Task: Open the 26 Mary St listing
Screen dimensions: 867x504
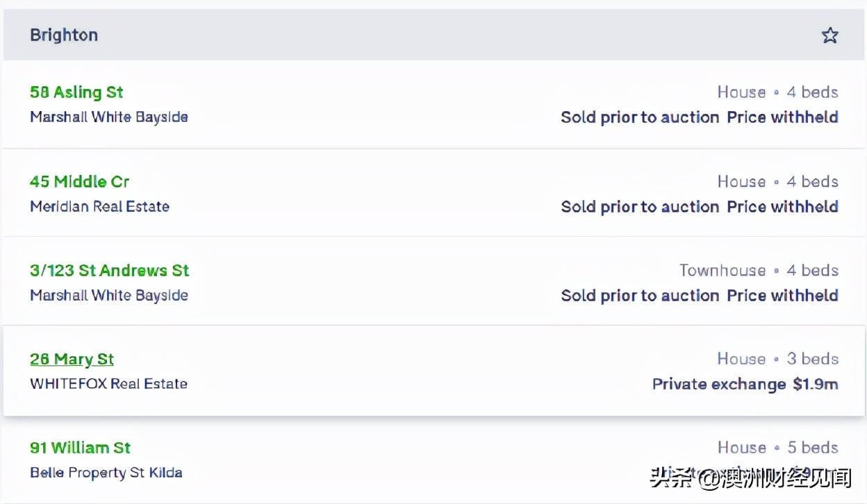Action: tap(72, 360)
